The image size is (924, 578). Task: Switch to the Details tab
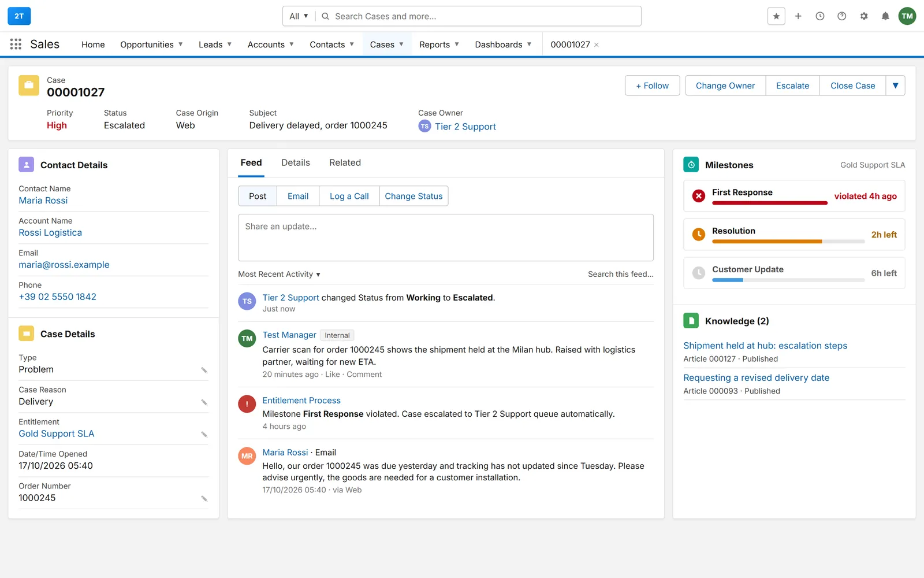pos(296,163)
